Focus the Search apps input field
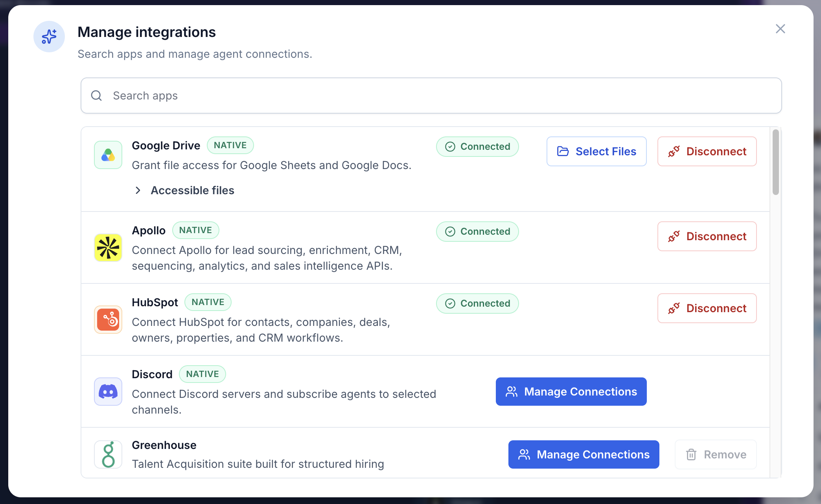The image size is (821, 504). pos(431,96)
